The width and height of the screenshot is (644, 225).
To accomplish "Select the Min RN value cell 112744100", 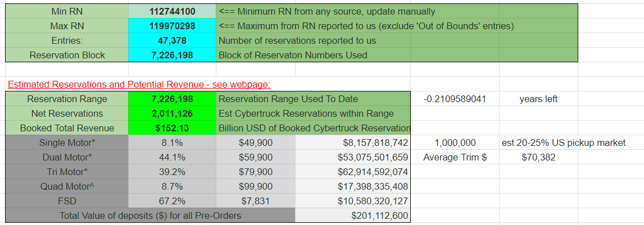I will (172, 11).
